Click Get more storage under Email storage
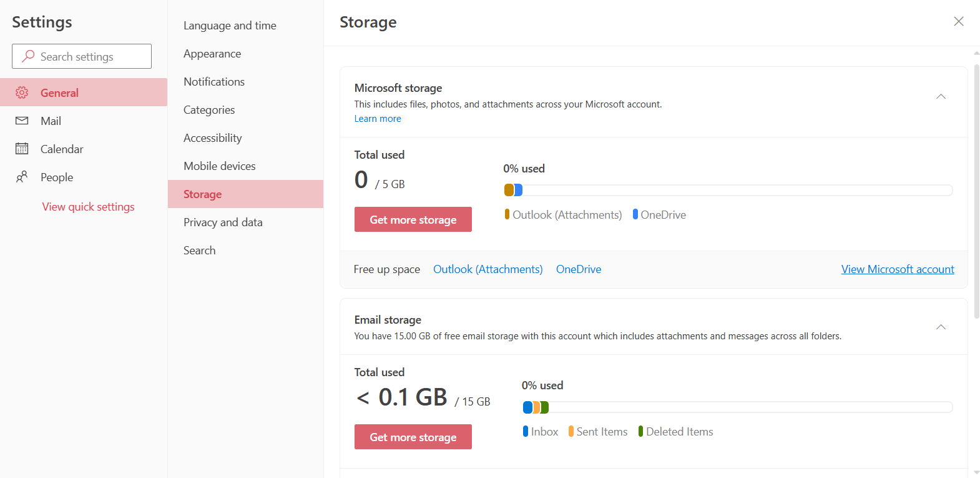980x478 pixels. click(413, 437)
